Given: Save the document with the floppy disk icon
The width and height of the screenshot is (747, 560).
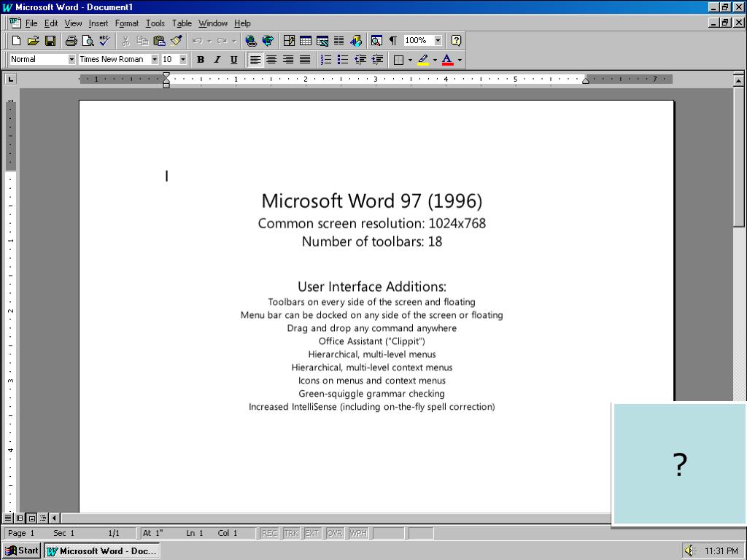Looking at the screenshot, I should point(50,41).
